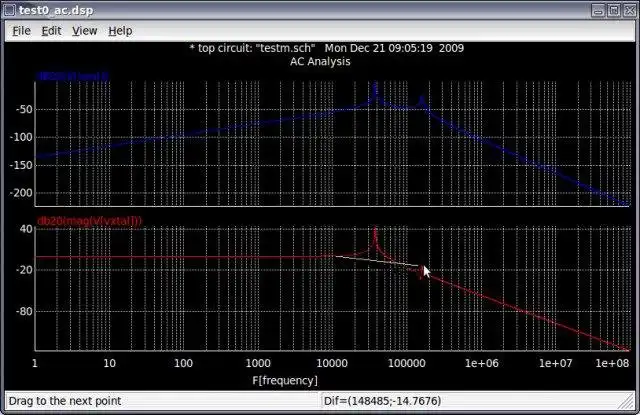Image resolution: width=640 pixels, height=415 pixels.
Task: Open the View menu
Action: tap(84, 31)
